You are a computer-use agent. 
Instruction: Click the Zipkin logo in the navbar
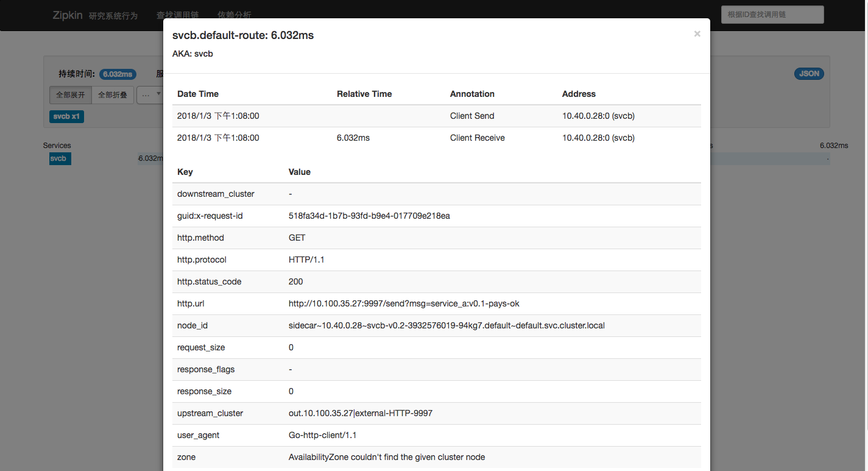pos(67,15)
